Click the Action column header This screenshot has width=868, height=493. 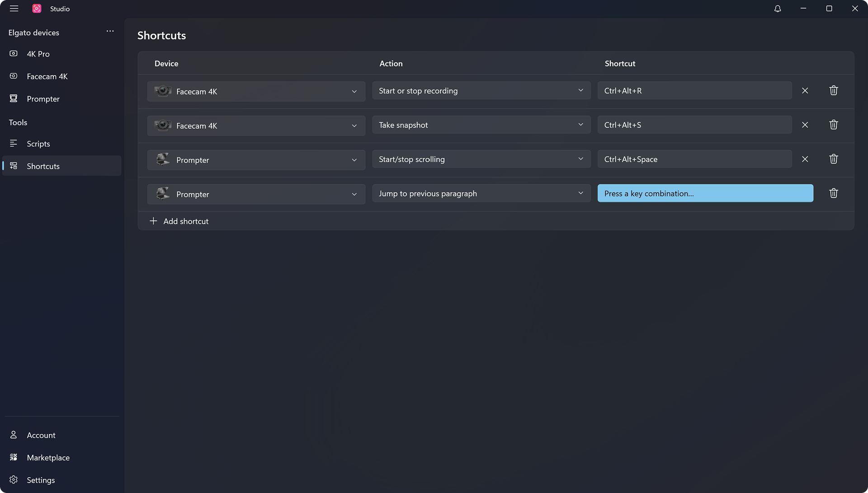pyautogui.click(x=391, y=64)
